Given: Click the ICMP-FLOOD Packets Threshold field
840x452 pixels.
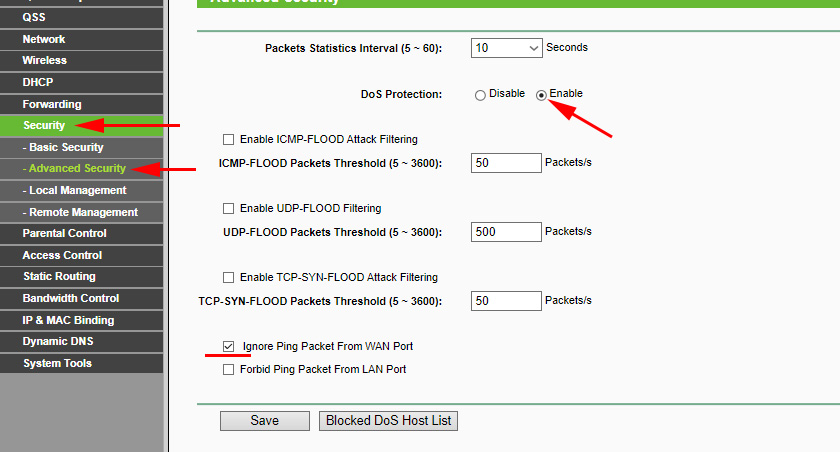Looking at the screenshot, I should 505,163.
